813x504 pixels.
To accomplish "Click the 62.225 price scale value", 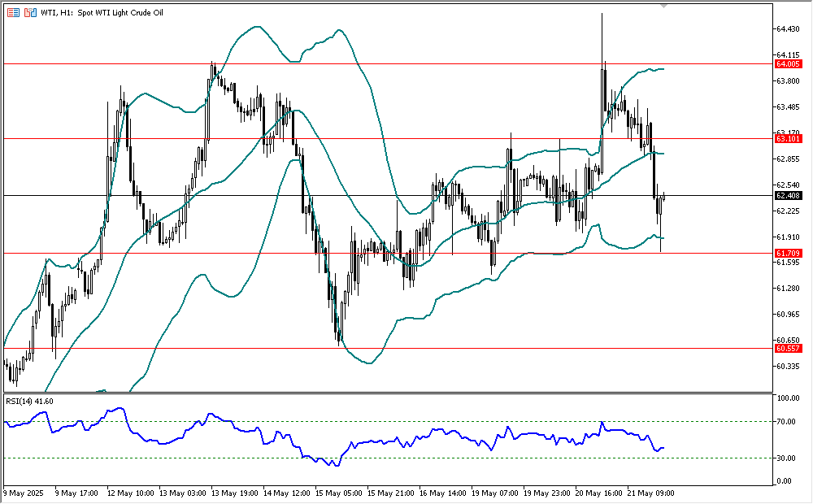I will click(788, 211).
